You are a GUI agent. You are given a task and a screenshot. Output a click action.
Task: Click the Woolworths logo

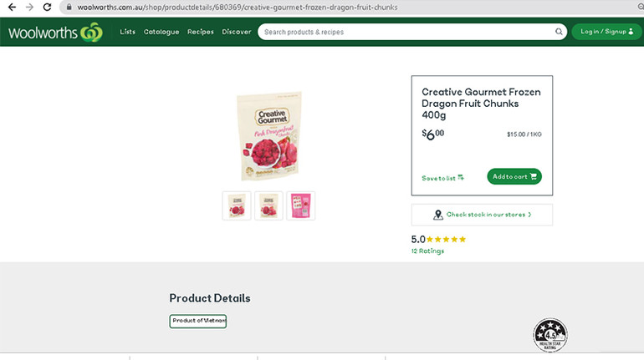[x=54, y=33]
